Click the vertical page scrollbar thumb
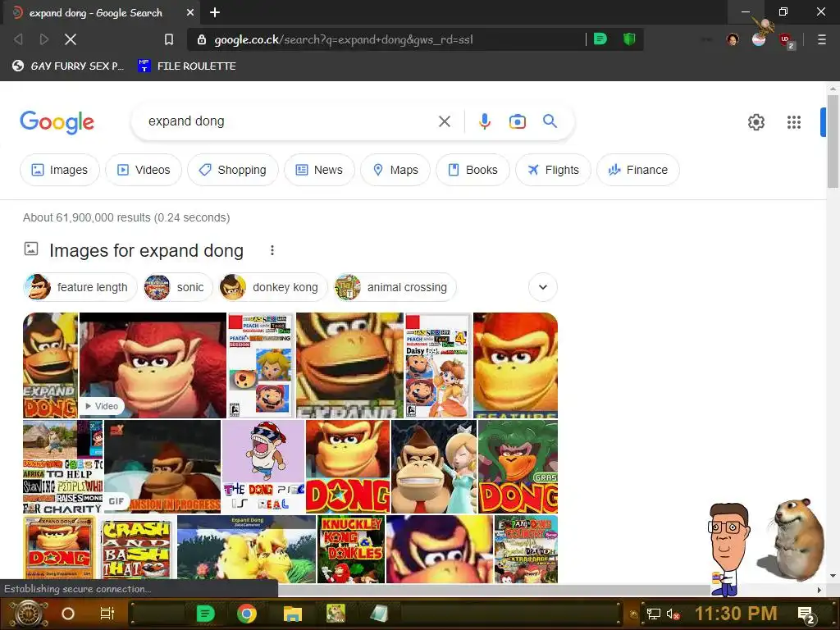The height and width of the screenshot is (630, 840). pos(833,141)
